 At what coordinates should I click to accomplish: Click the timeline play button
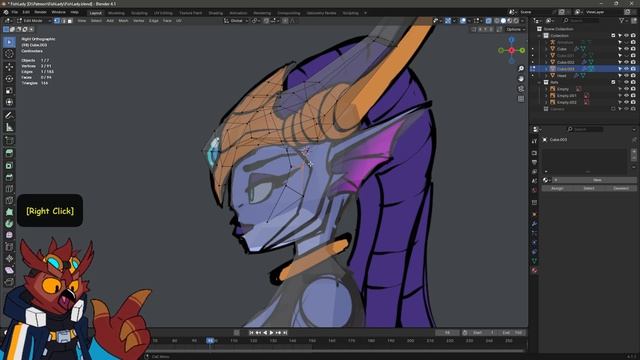click(271, 333)
